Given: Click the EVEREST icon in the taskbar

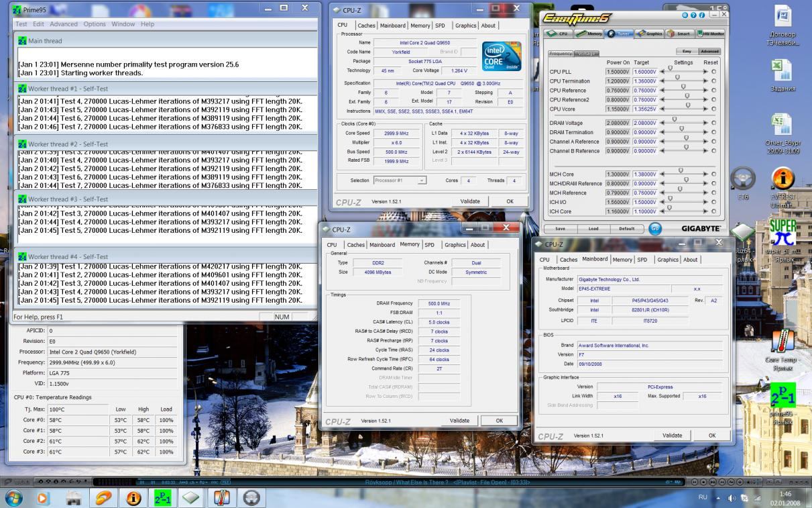Looking at the screenshot, I should pyautogui.click(x=134, y=498).
